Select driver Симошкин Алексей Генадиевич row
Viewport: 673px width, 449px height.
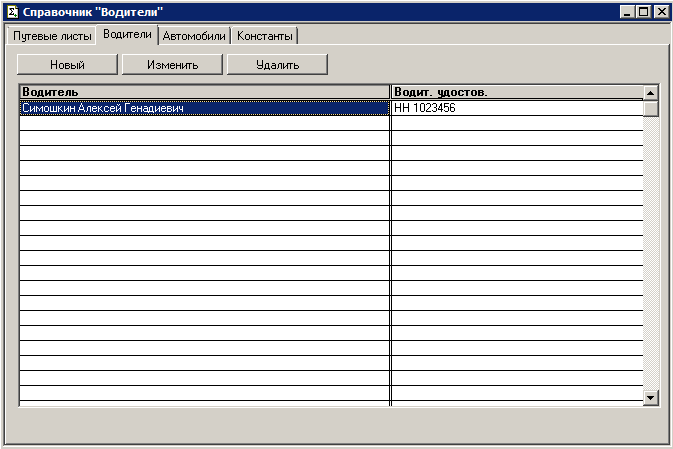click(x=205, y=108)
